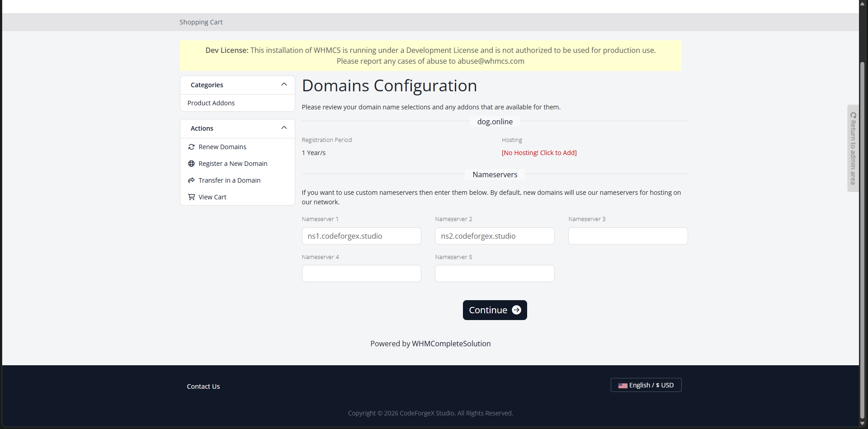
Task: Open the Contact Us footer link
Action: pos(203,387)
